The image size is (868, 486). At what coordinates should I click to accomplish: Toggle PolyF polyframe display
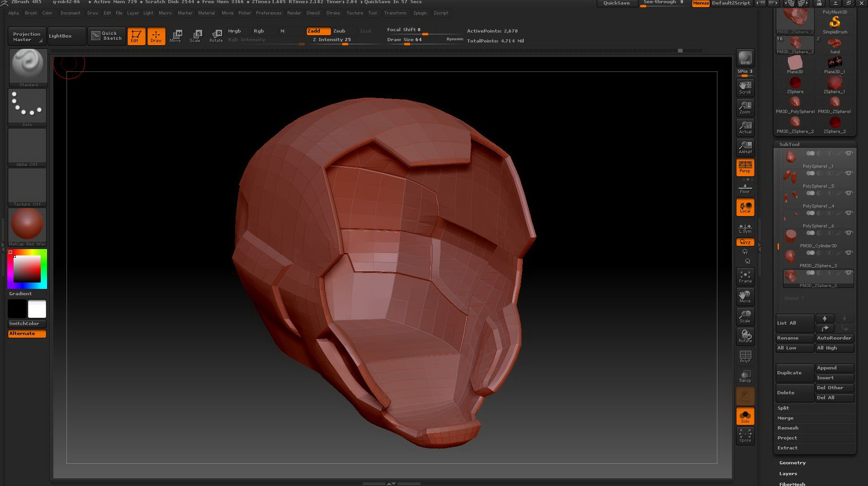click(745, 356)
